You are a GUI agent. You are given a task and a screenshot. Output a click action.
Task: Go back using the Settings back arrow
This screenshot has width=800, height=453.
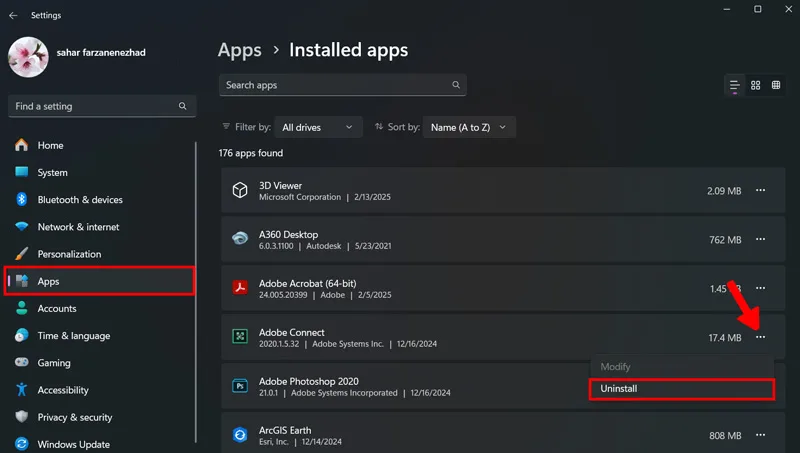13,15
